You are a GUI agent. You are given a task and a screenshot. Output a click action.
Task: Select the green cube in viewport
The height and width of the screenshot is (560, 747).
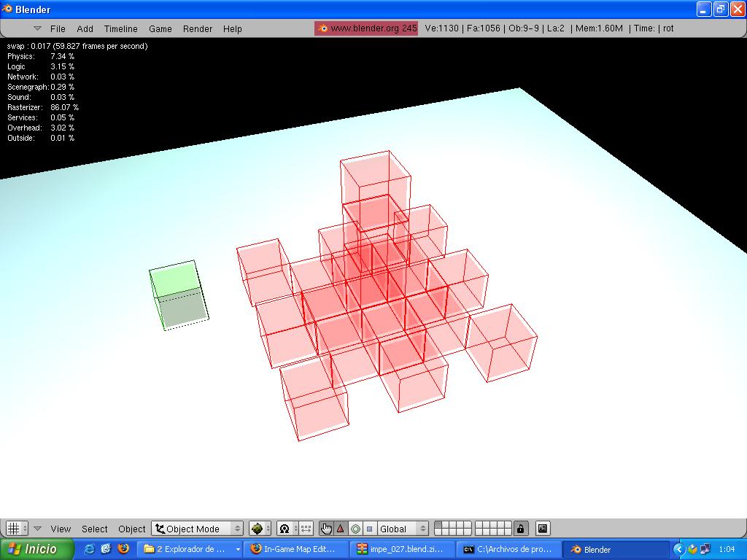(x=179, y=295)
